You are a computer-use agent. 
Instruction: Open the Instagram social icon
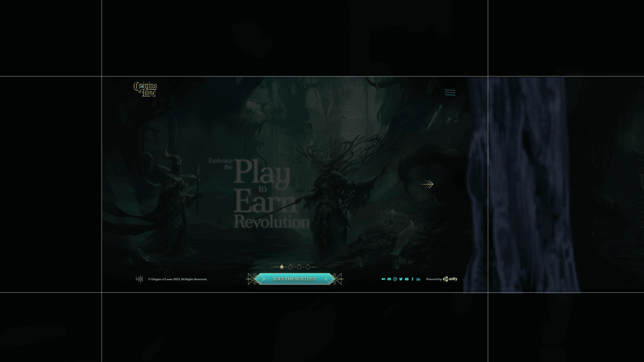coord(395,279)
